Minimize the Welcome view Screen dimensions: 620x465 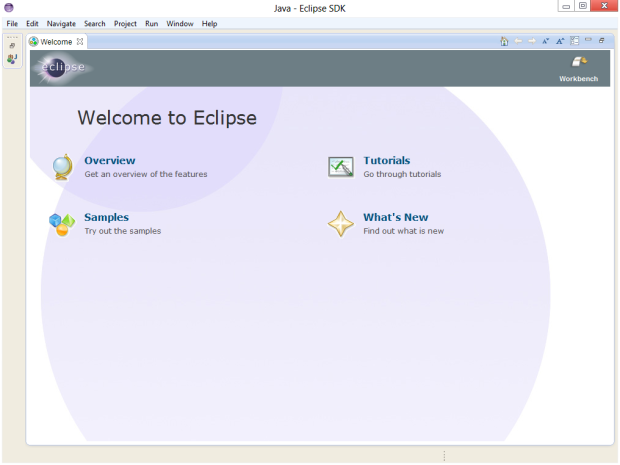pyautogui.click(x=588, y=40)
